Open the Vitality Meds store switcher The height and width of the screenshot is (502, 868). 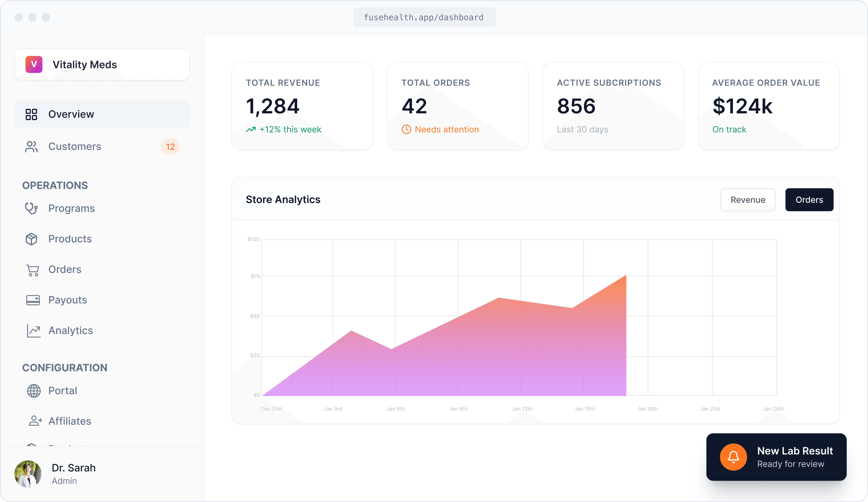click(102, 65)
